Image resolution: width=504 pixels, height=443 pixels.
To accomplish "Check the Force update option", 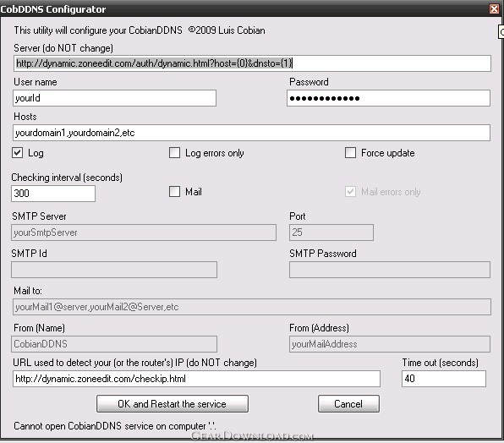I will tap(350, 152).
